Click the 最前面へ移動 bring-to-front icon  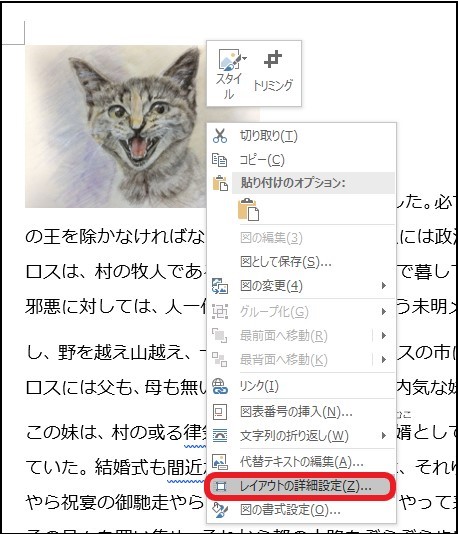(x=220, y=335)
